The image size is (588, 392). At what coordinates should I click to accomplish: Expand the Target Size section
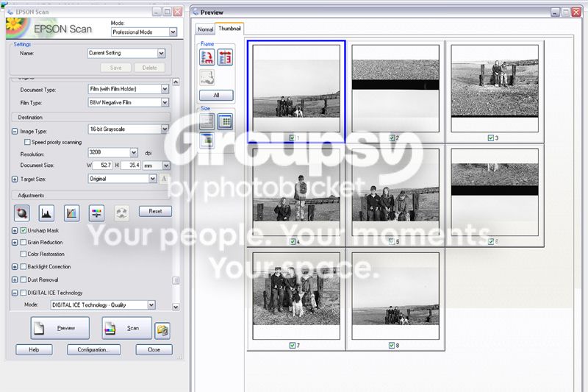point(15,179)
